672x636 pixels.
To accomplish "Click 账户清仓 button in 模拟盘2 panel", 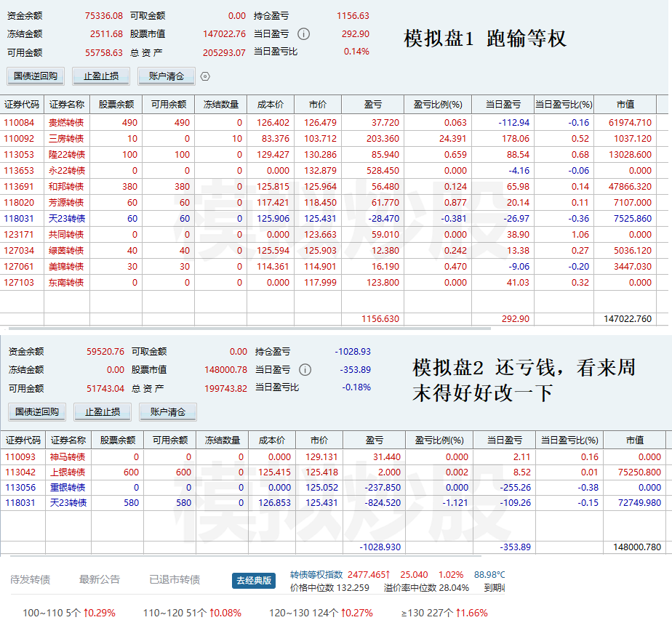I will pyautogui.click(x=167, y=412).
